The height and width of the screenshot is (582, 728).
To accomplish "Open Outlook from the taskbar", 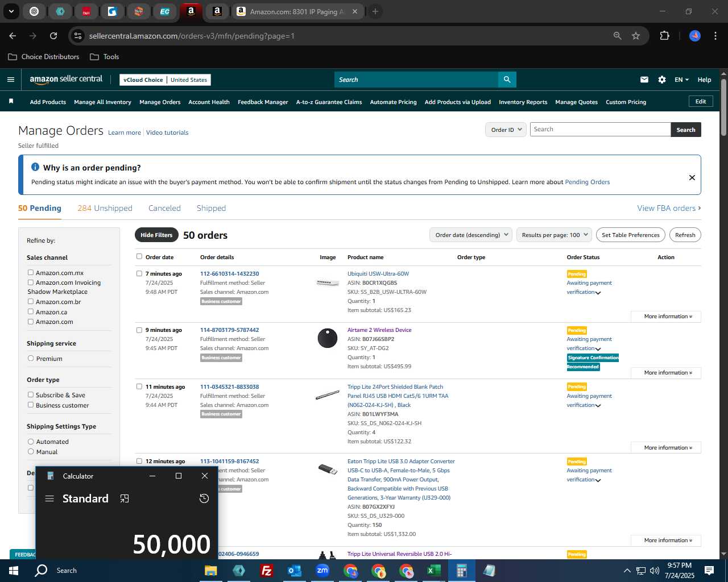I will (x=294, y=571).
